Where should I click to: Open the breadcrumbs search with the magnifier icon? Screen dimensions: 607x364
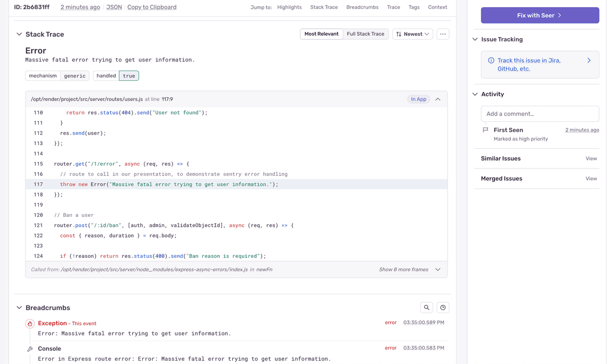tap(427, 307)
